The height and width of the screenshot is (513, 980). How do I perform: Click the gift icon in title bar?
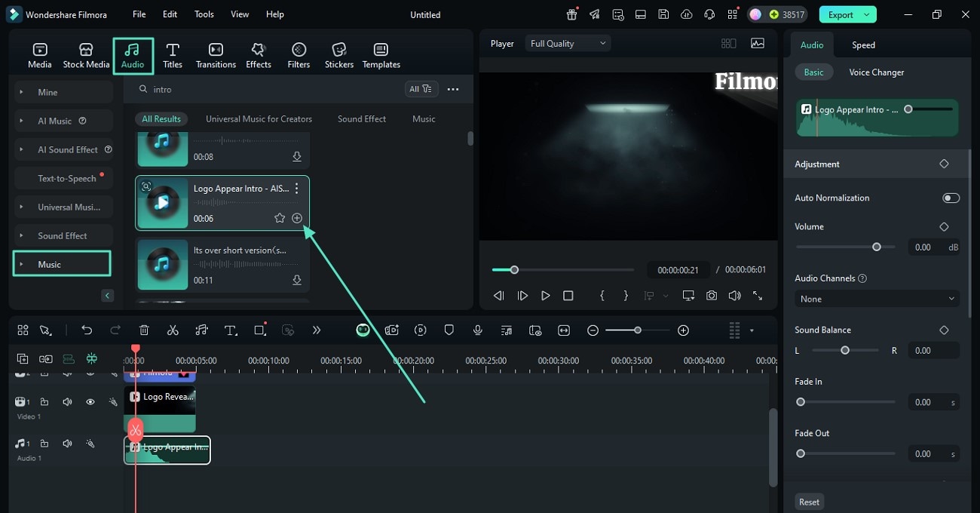pyautogui.click(x=572, y=14)
